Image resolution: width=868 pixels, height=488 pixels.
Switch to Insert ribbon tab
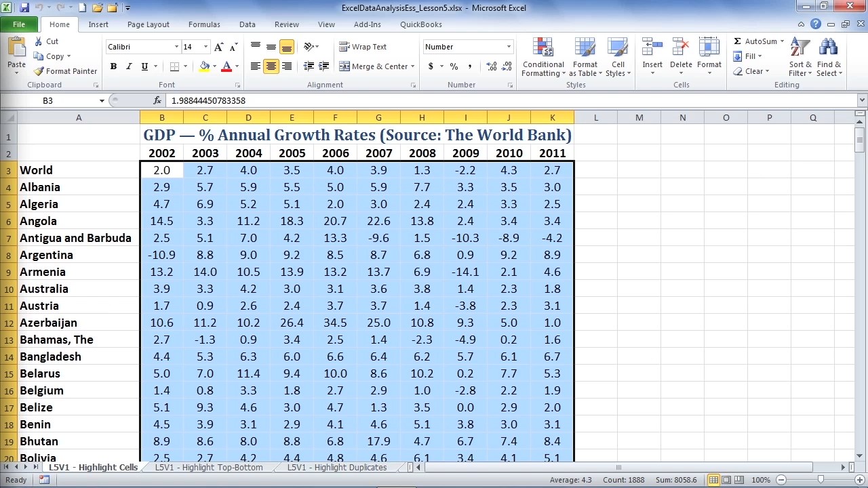click(98, 24)
